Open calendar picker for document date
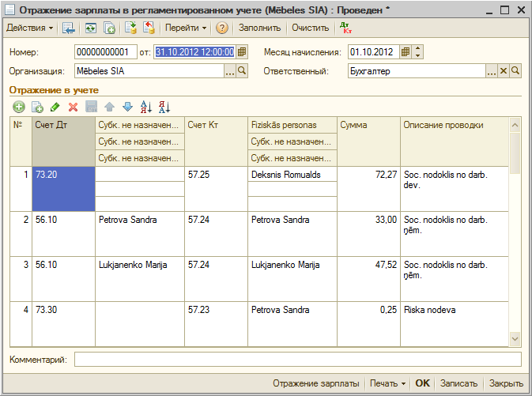This screenshot has height=396, width=532. (242, 52)
